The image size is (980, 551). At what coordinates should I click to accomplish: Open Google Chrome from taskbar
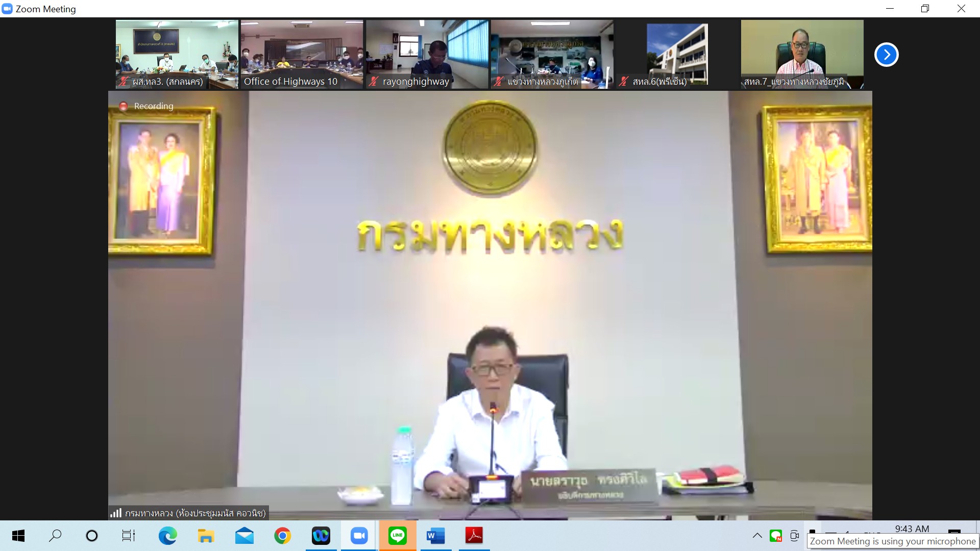click(282, 536)
